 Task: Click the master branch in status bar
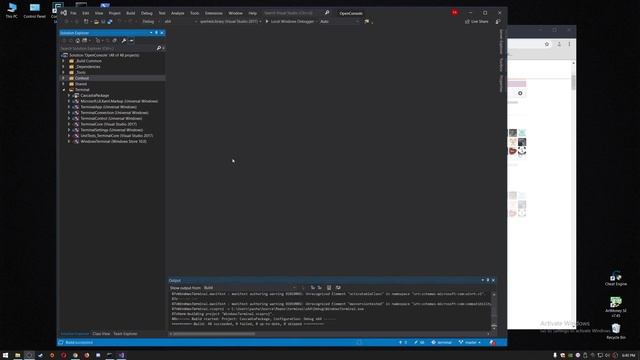pos(470,342)
